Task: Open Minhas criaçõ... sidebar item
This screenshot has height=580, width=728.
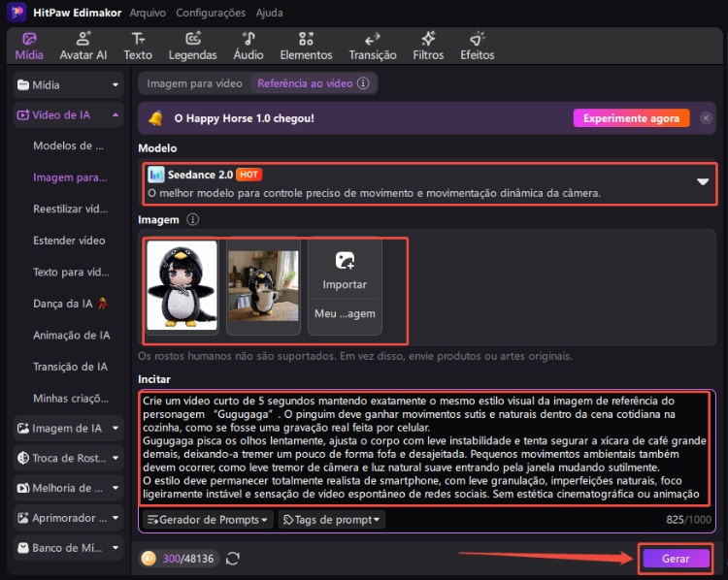Action: [x=71, y=398]
